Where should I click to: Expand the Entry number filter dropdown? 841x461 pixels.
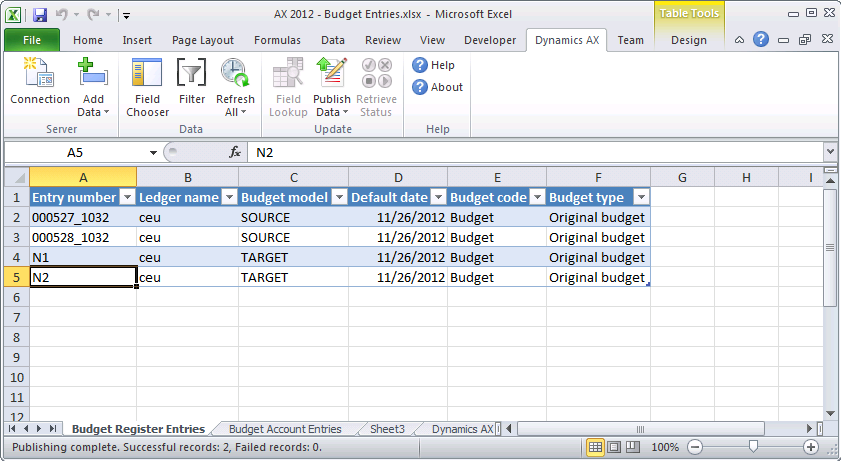(x=127, y=198)
